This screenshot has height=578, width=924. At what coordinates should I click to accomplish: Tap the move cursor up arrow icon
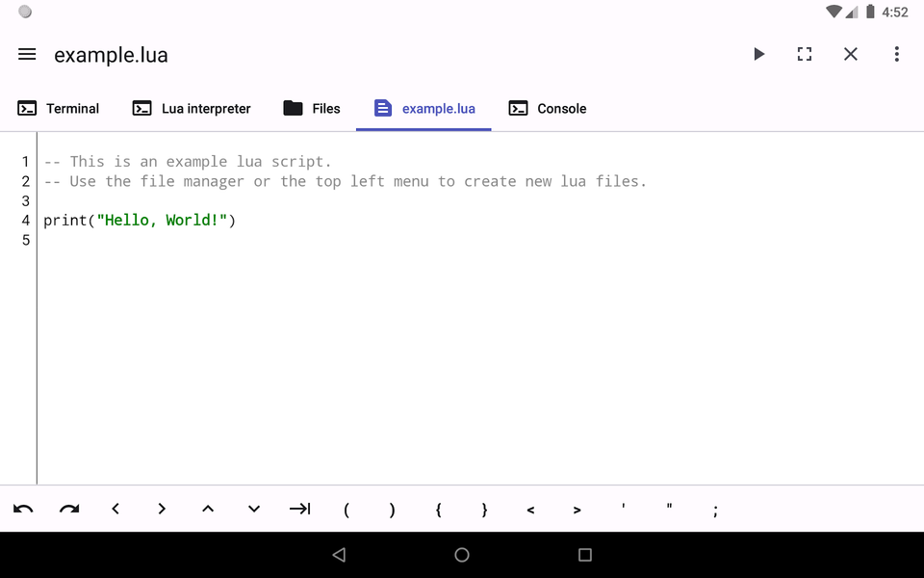tap(208, 509)
